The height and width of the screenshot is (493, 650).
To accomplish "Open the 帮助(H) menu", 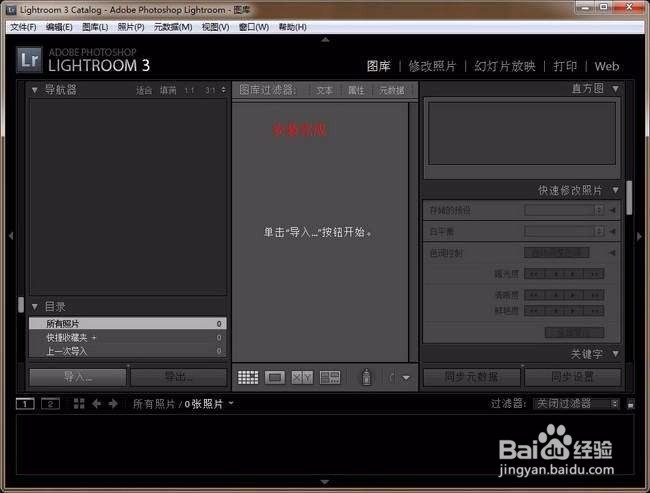I will 292,27.
